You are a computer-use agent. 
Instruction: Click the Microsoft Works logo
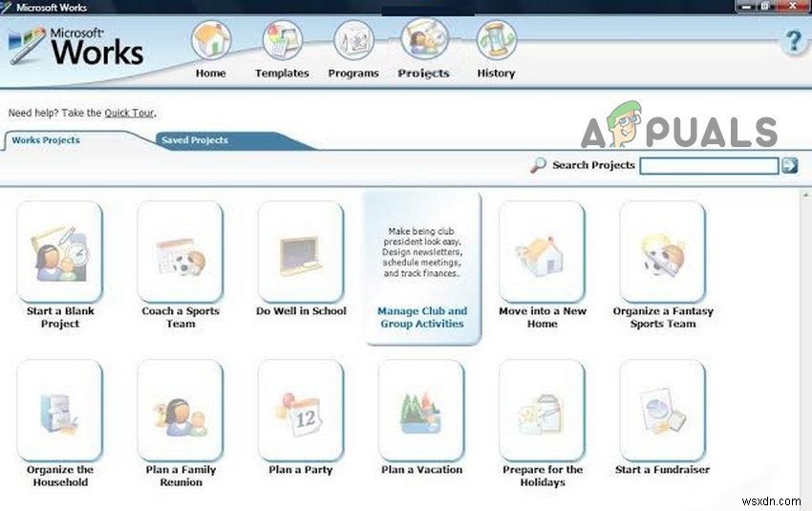76,47
